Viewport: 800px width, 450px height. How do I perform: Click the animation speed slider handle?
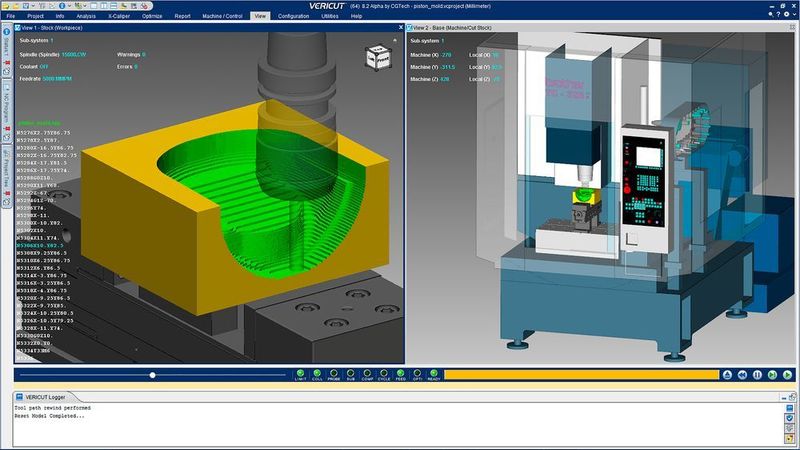coord(153,375)
